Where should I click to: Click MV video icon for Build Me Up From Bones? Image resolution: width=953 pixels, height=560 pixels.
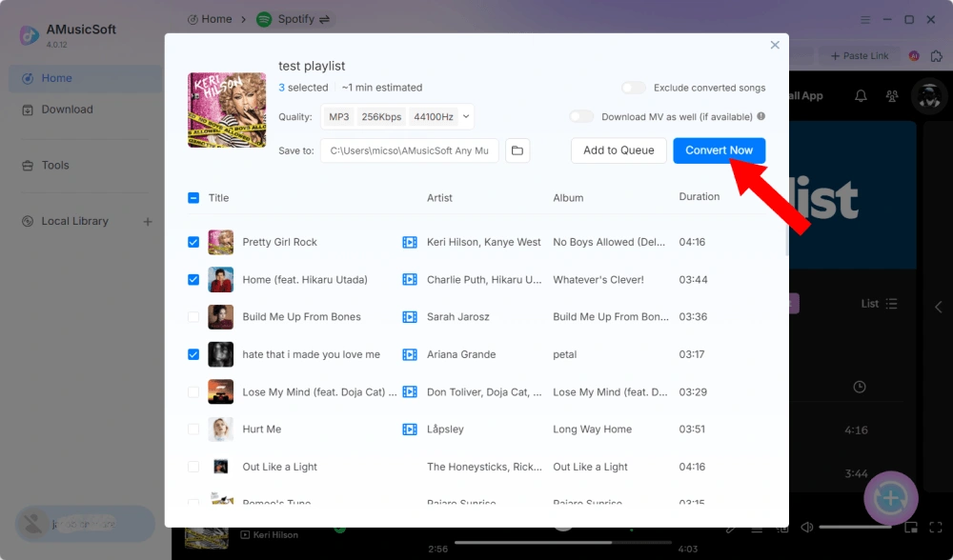coord(410,317)
